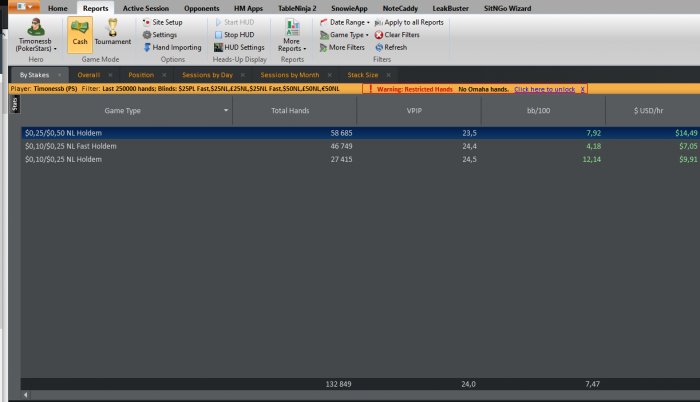Switch to Sessions by Day tab
The height and width of the screenshot is (402, 700).
pos(207,75)
